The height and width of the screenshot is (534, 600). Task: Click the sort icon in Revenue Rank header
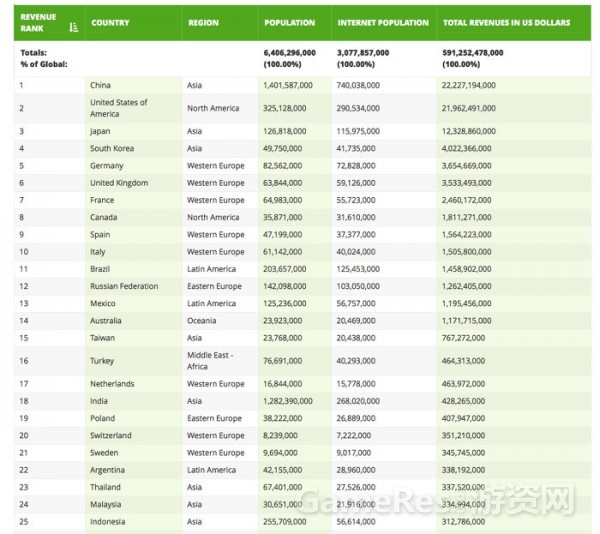pyautogui.click(x=73, y=27)
